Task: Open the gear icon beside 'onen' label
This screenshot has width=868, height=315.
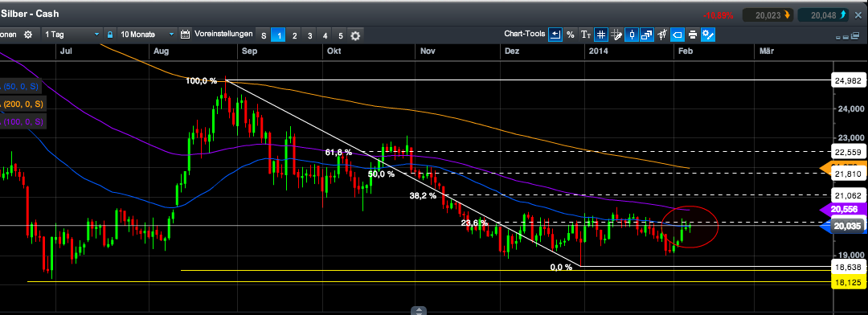Action: click(x=28, y=35)
